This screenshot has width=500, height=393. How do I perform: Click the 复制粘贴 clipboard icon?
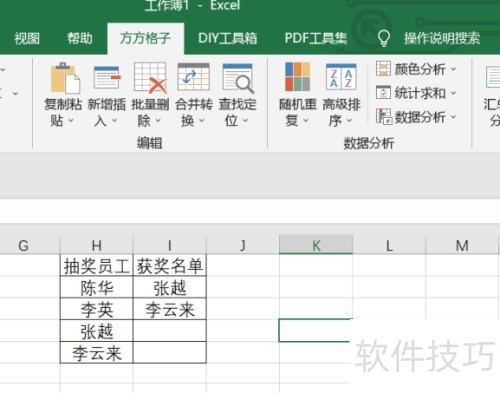click(65, 78)
